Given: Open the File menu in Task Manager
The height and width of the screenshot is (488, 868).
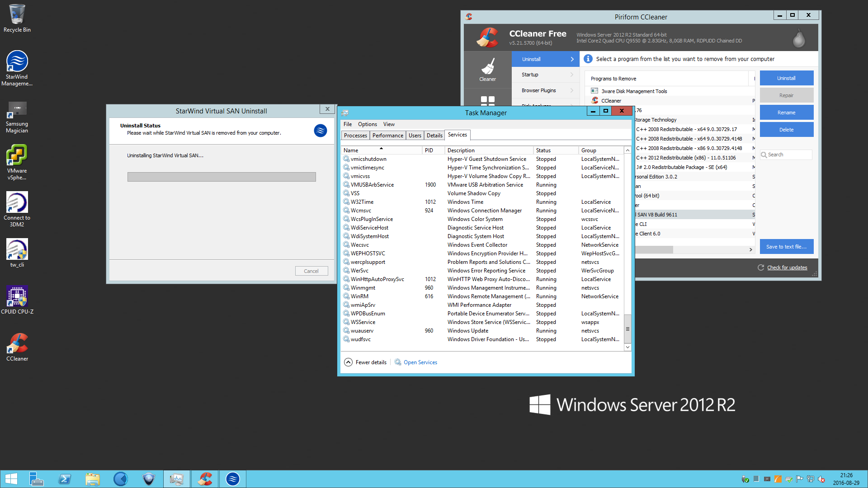Looking at the screenshot, I should point(348,124).
